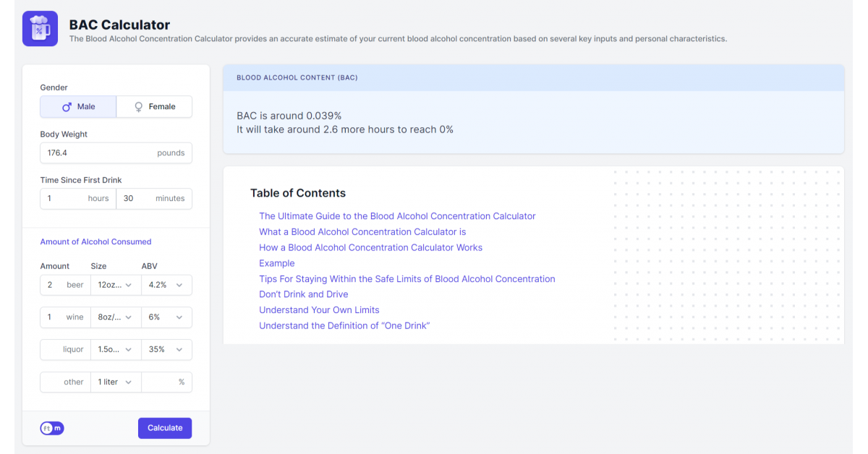
Task: Open the other drink size dropdown
Action: [115, 382]
